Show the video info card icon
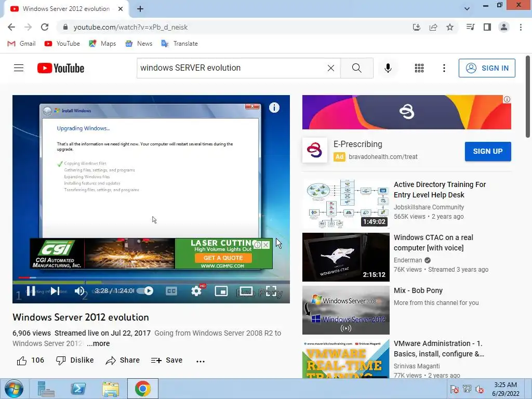 [274, 108]
